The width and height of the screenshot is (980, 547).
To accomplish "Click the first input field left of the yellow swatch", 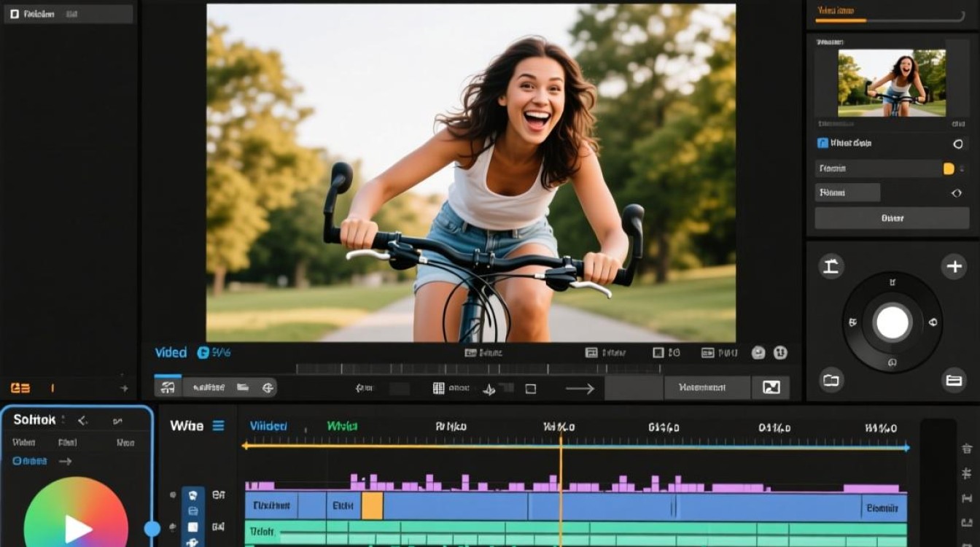I will point(878,168).
